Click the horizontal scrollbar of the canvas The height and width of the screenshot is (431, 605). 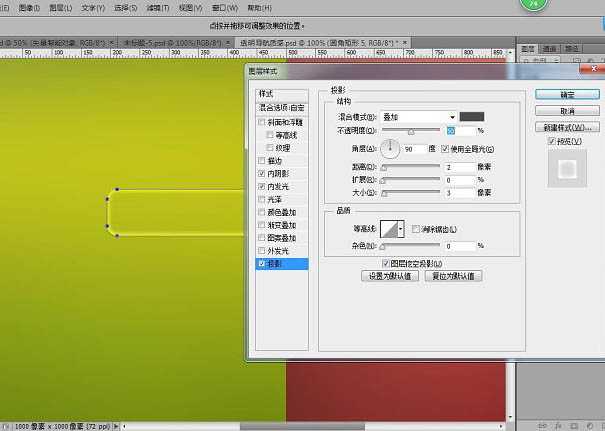coord(302,426)
